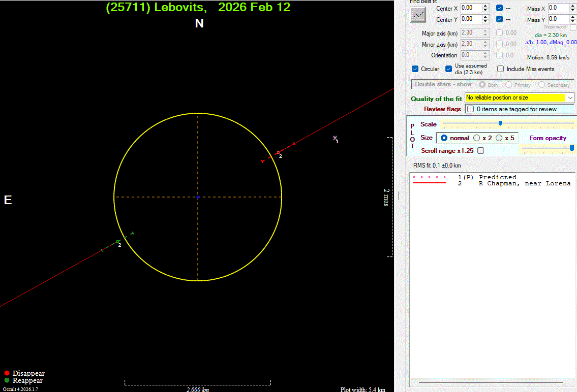Decrease Center Y with the down arrow
577x392 pixels.
pyautogui.click(x=485, y=22)
